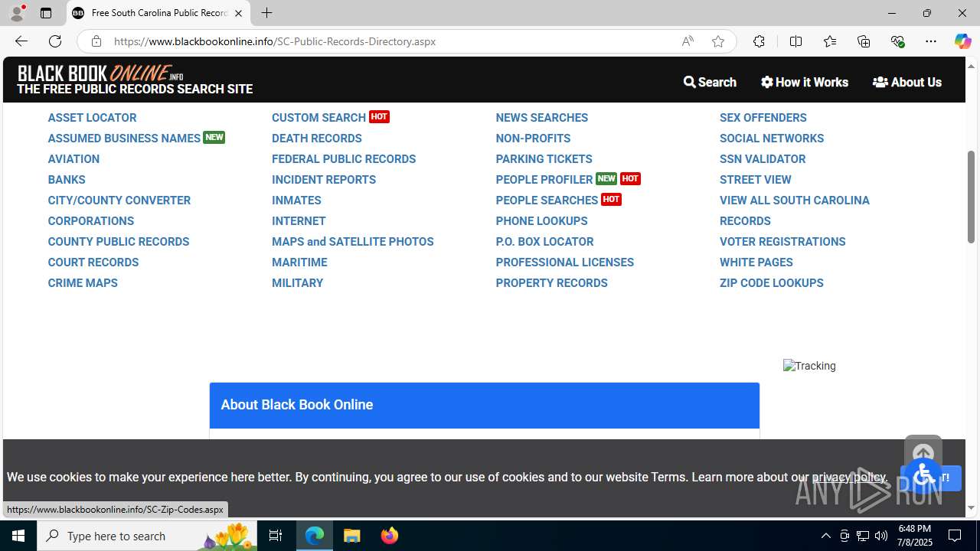Toggle Split screen icon

tap(795, 41)
